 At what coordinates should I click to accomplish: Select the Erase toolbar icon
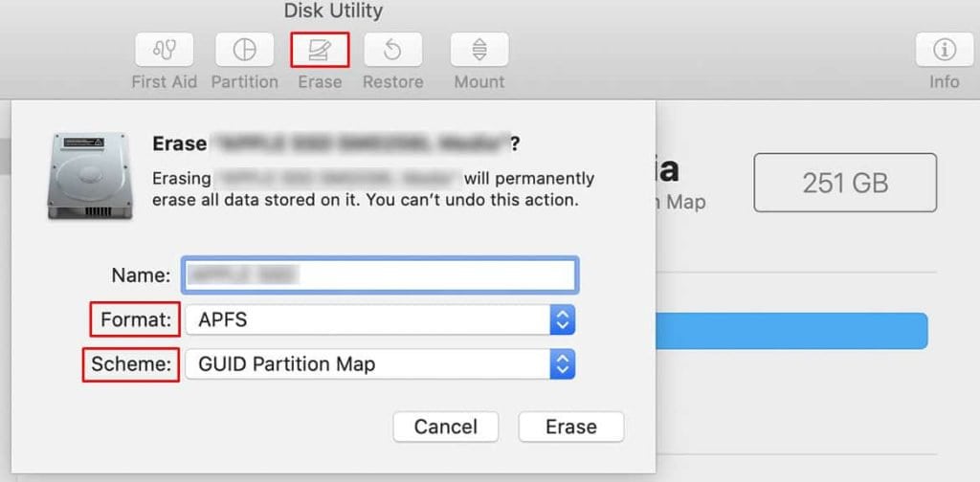tap(320, 50)
